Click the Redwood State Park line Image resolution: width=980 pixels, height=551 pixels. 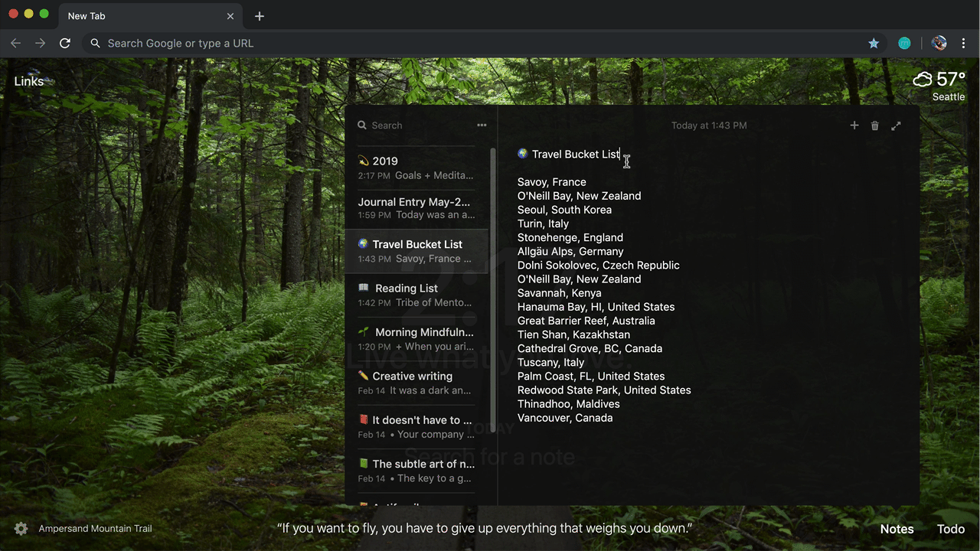pyautogui.click(x=604, y=390)
